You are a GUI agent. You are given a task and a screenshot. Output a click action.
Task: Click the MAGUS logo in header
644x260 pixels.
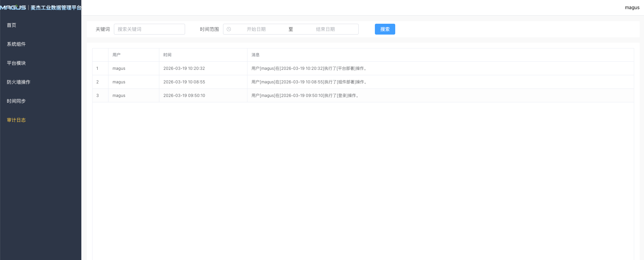click(x=14, y=7)
